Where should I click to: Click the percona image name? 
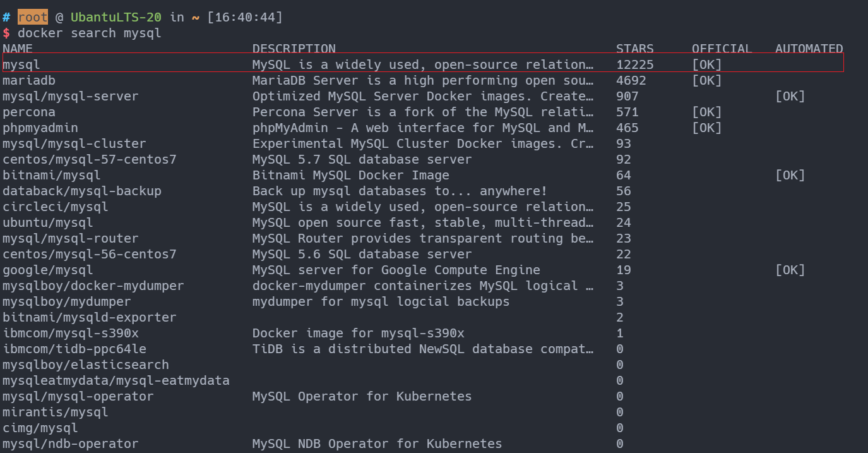pyautogui.click(x=29, y=112)
